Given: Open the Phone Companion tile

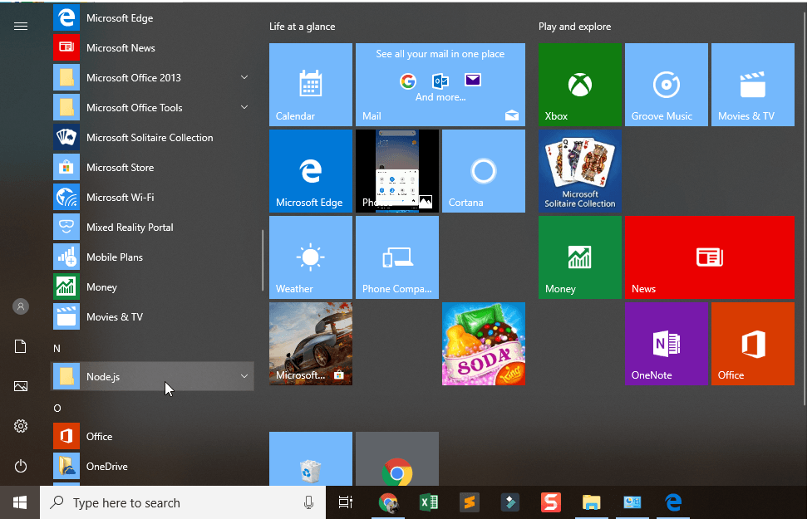Looking at the screenshot, I should tap(397, 257).
